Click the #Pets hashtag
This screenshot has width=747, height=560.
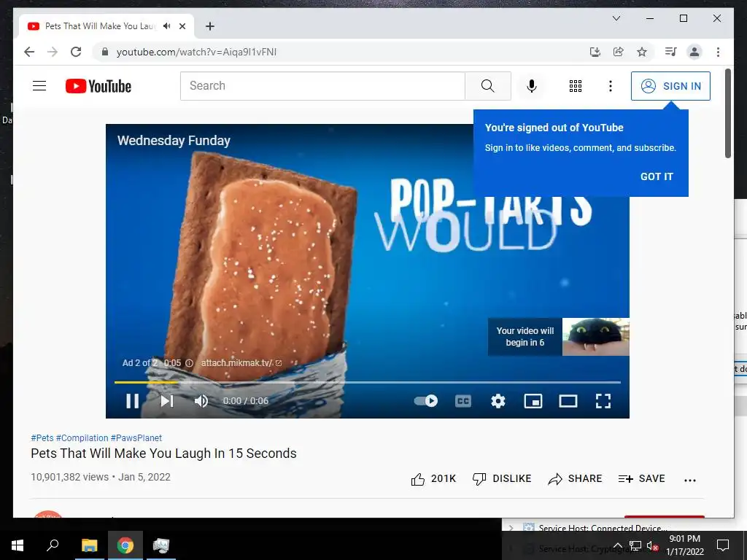(42, 437)
